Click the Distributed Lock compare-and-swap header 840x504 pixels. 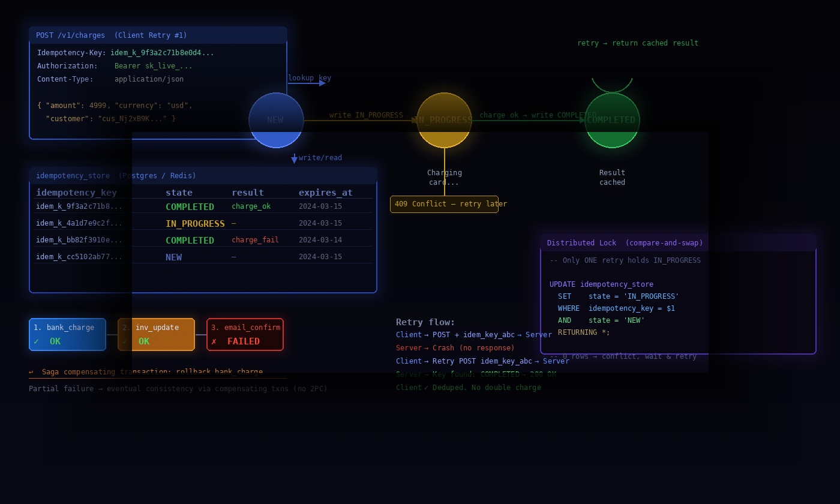[678, 243]
